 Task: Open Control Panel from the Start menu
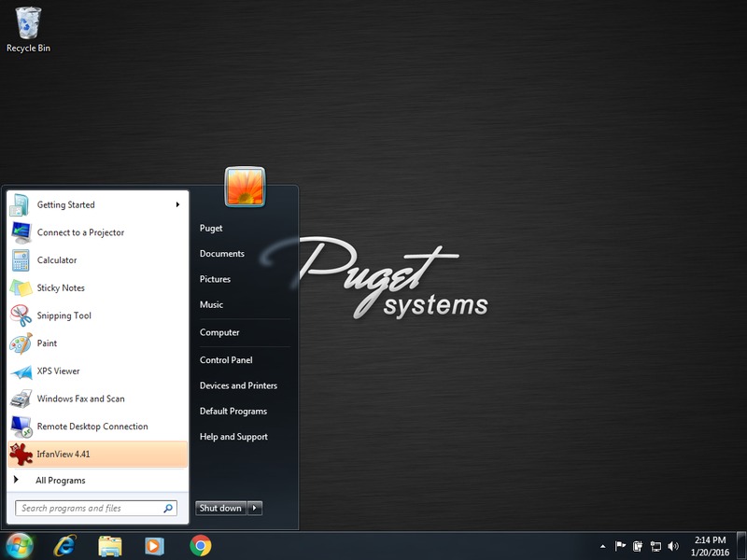point(226,360)
